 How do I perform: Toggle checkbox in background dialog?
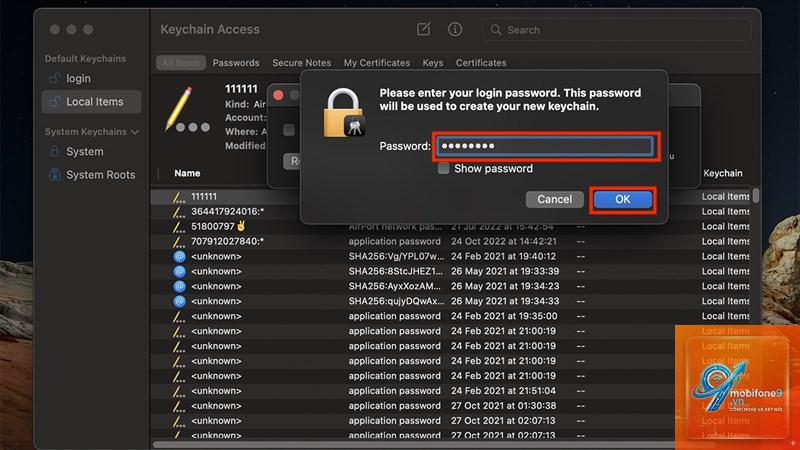tap(289, 130)
